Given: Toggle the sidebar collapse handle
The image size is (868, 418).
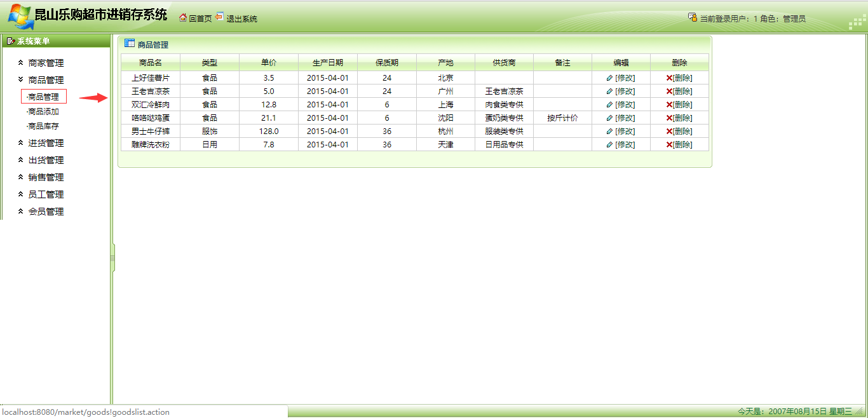Looking at the screenshot, I should 112,258.
